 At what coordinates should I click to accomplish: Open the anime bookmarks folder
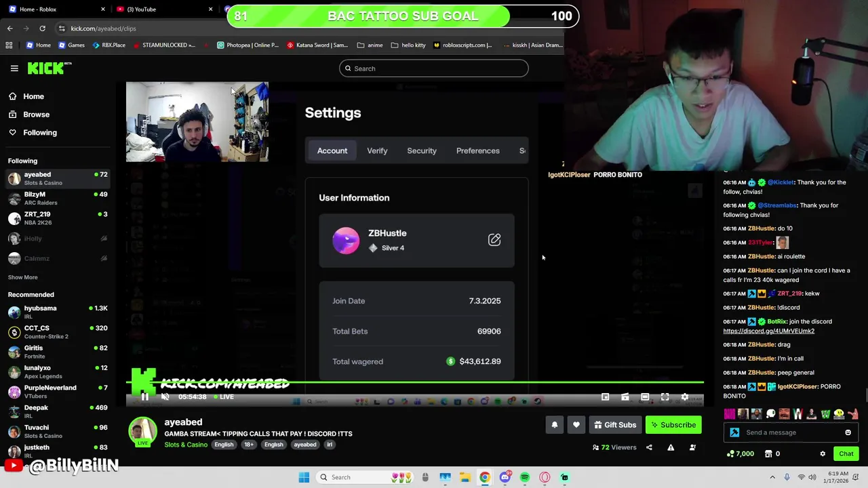pyautogui.click(x=370, y=45)
